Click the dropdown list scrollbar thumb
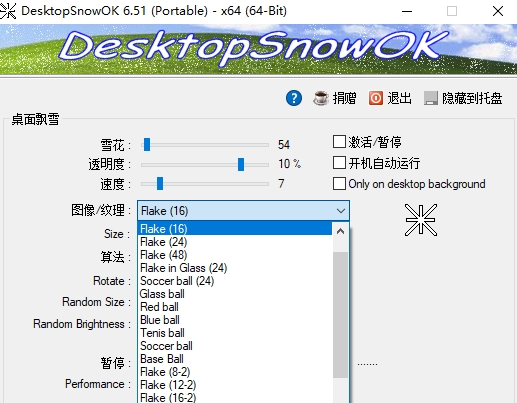Screen dimensions: 517x403 [x=340, y=315]
